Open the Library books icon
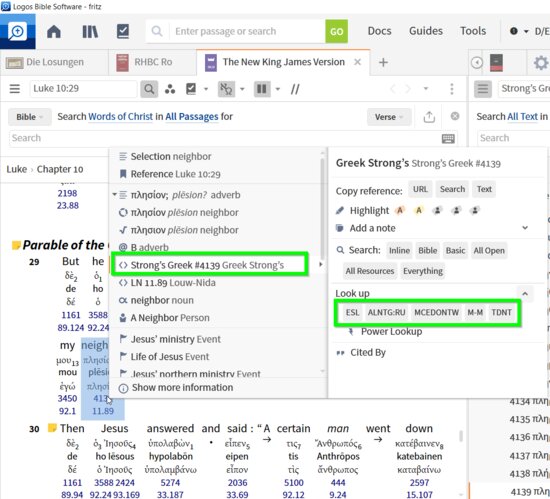The image size is (550, 499). click(90, 32)
